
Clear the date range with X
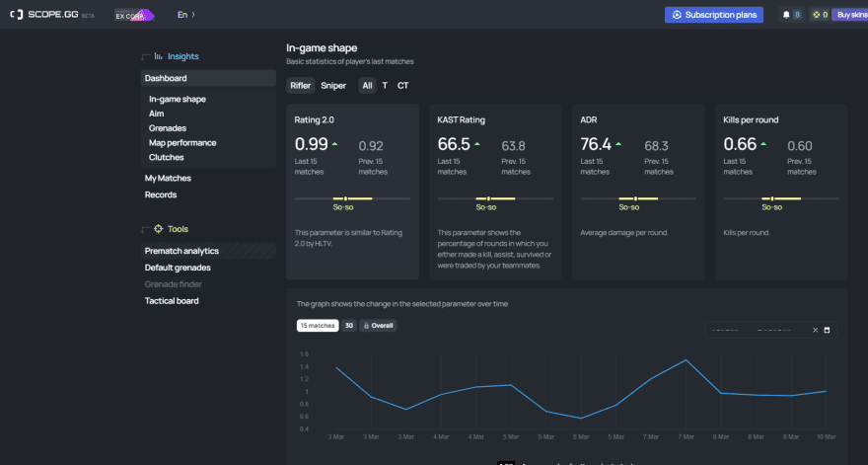pyautogui.click(x=815, y=330)
